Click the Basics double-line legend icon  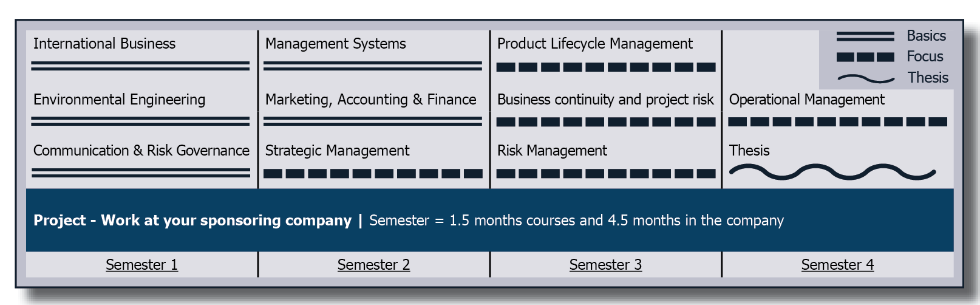click(865, 36)
